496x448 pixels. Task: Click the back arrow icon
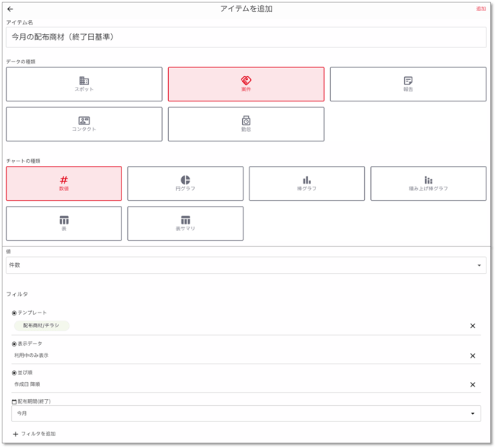click(x=10, y=9)
